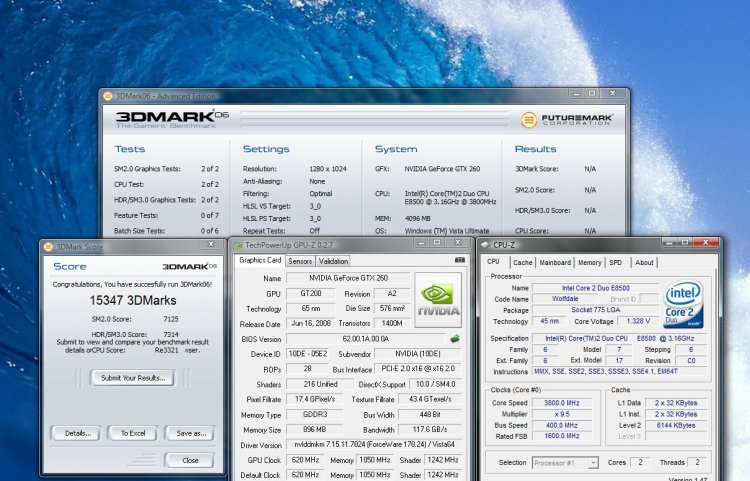This screenshot has width=750, height=481.
Task: Click the NVIDIA logo in GPU-Z
Action: (x=438, y=300)
